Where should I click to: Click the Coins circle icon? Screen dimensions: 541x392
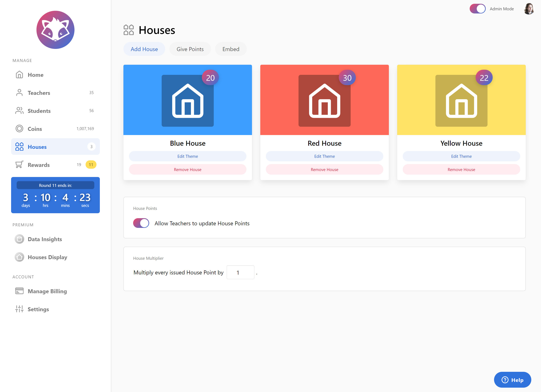pyautogui.click(x=19, y=129)
